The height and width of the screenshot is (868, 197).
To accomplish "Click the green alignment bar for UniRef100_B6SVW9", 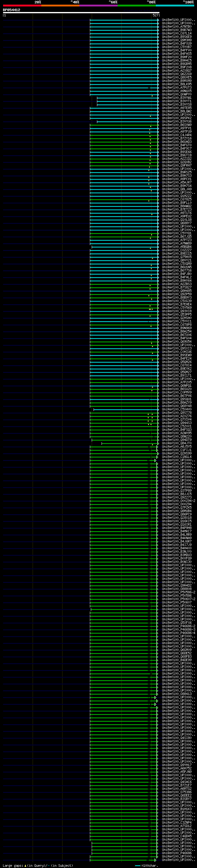I will click(x=124, y=125).
